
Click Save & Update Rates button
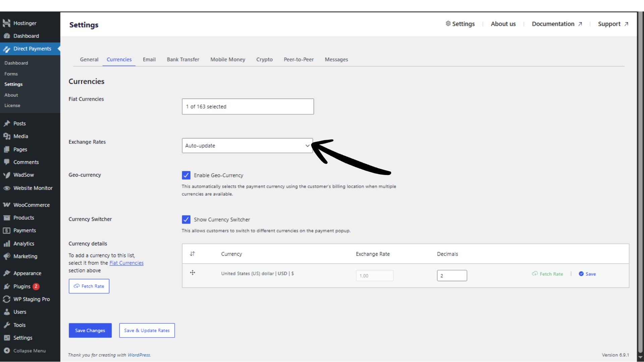click(x=147, y=330)
